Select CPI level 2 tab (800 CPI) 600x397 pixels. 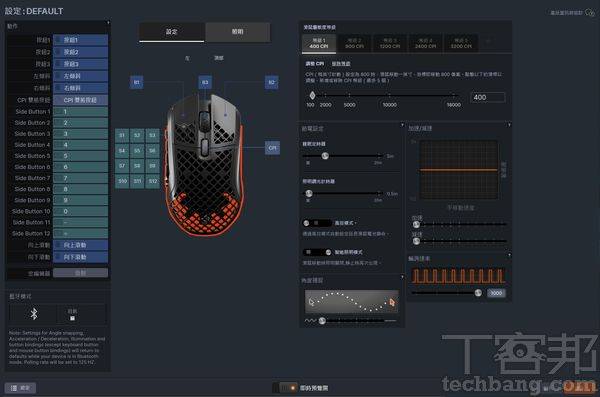click(x=354, y=43)
